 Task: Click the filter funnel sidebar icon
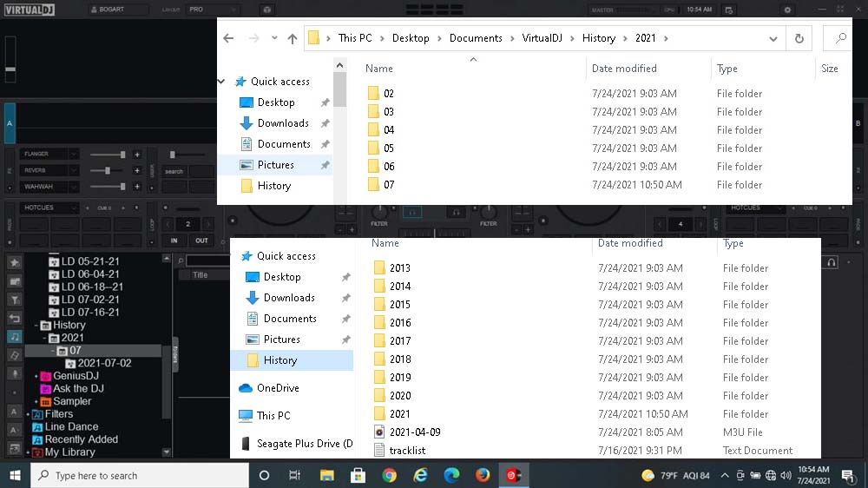point(14,299)
